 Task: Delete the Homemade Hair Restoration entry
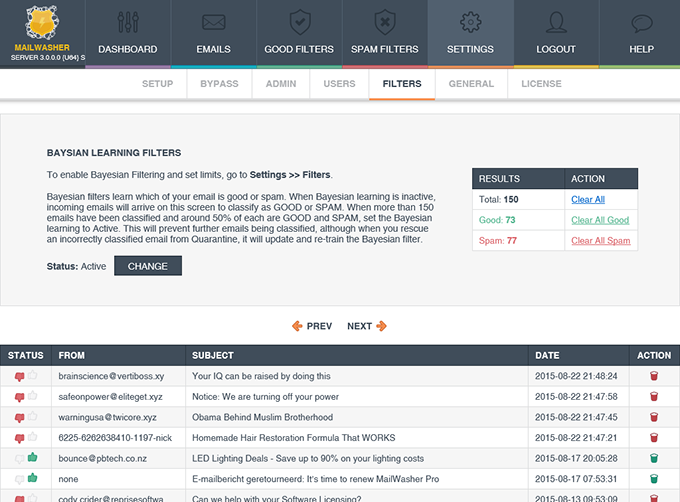pos(654,437)
